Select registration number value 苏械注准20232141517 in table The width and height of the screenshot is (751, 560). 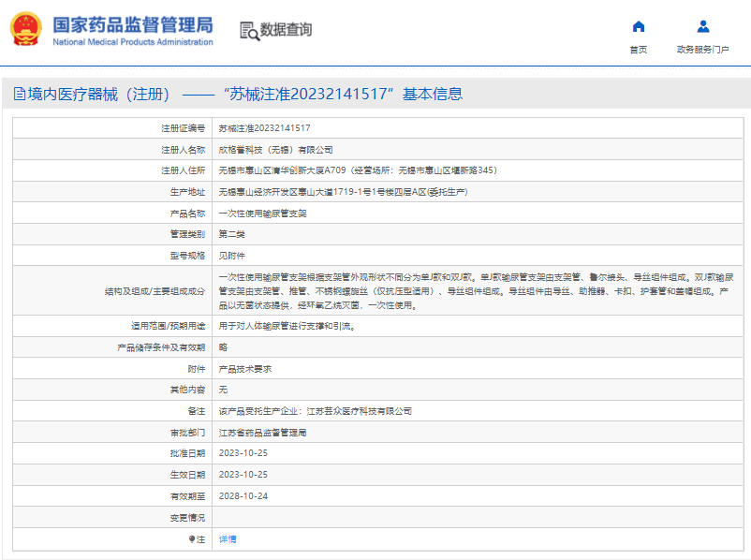(x=264, y=128)
